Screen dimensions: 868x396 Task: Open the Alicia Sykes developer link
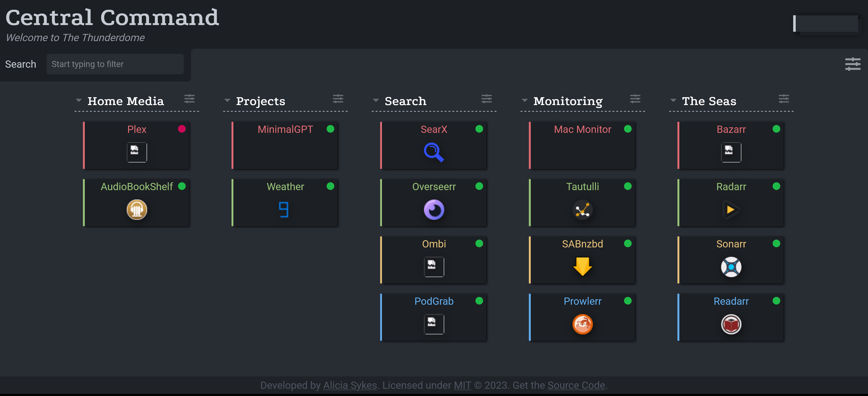pos(350,385)
